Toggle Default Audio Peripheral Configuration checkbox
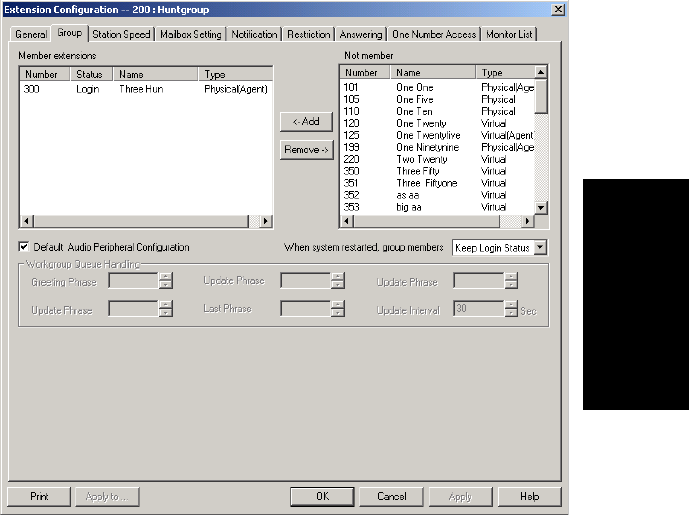Image resolution: width=689 pixels, height=515 pixels. pos(24,247)
